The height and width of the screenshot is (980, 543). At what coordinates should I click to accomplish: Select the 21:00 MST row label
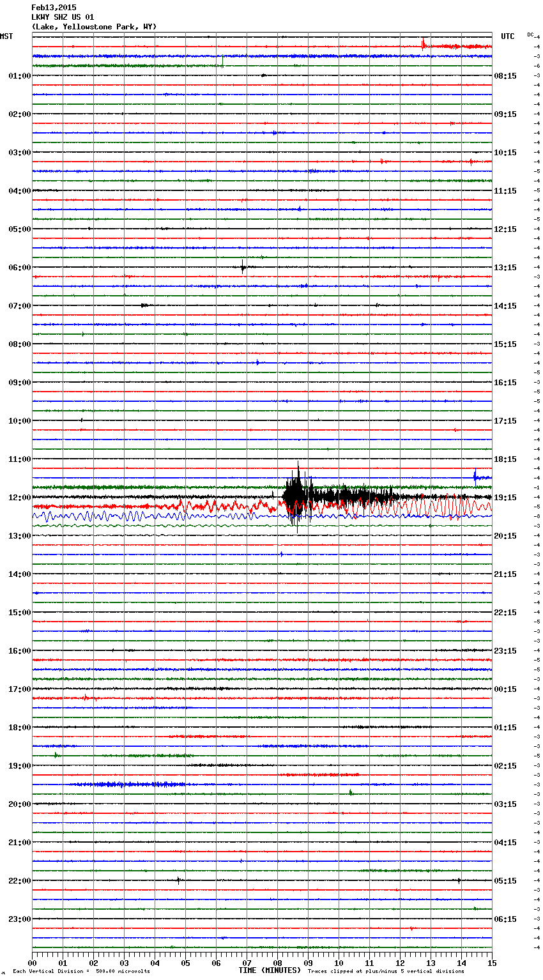coord(20,843)
